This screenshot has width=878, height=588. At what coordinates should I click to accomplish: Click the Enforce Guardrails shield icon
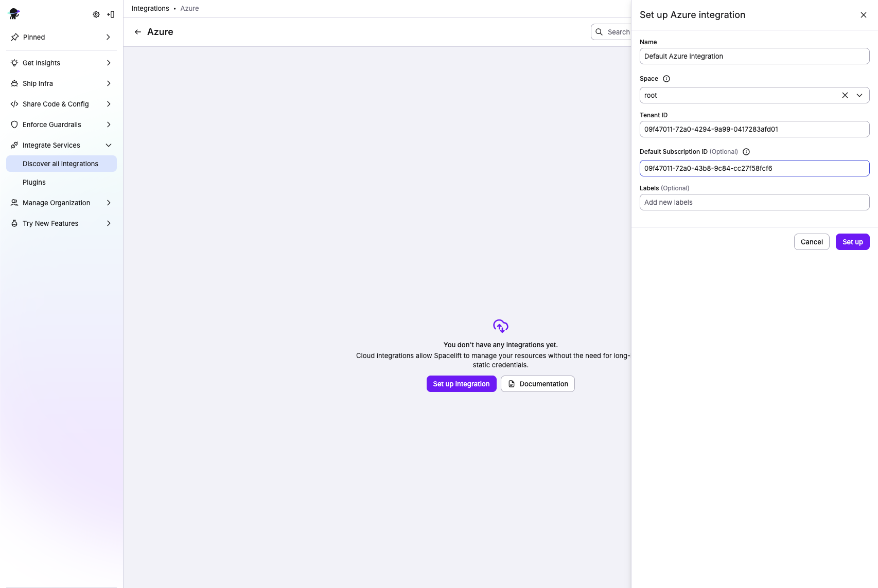[14, 124]
